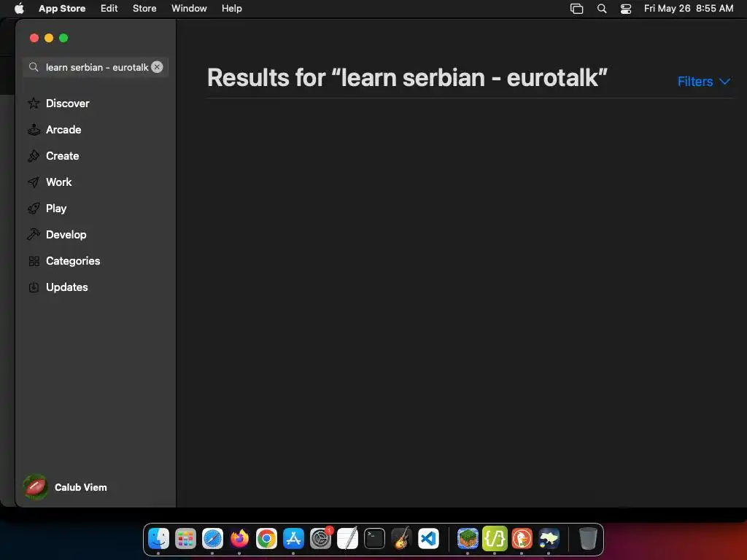The image size is (747, 560).
Task: Open the Window menu
Action: [189, 8]
